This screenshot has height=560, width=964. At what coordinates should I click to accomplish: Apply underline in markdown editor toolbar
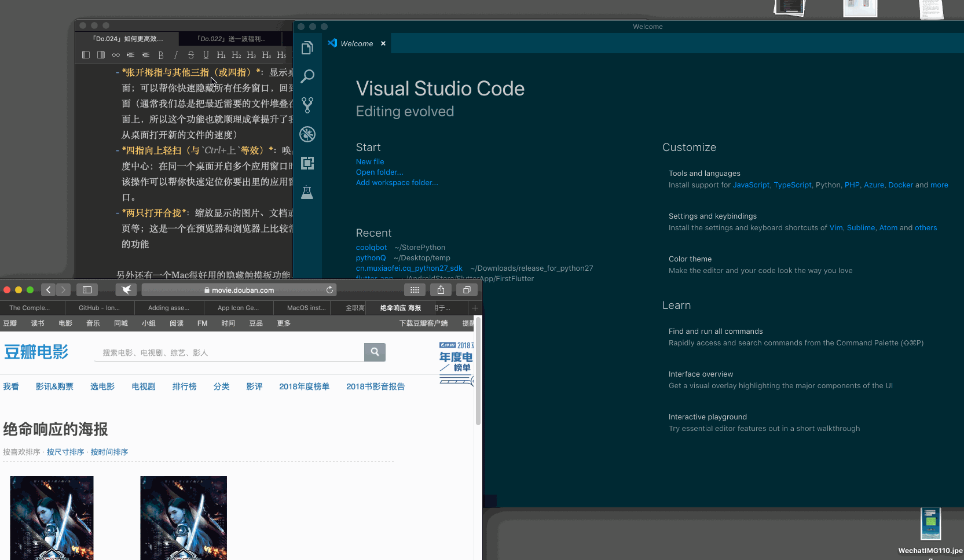(x=206, y=55)
